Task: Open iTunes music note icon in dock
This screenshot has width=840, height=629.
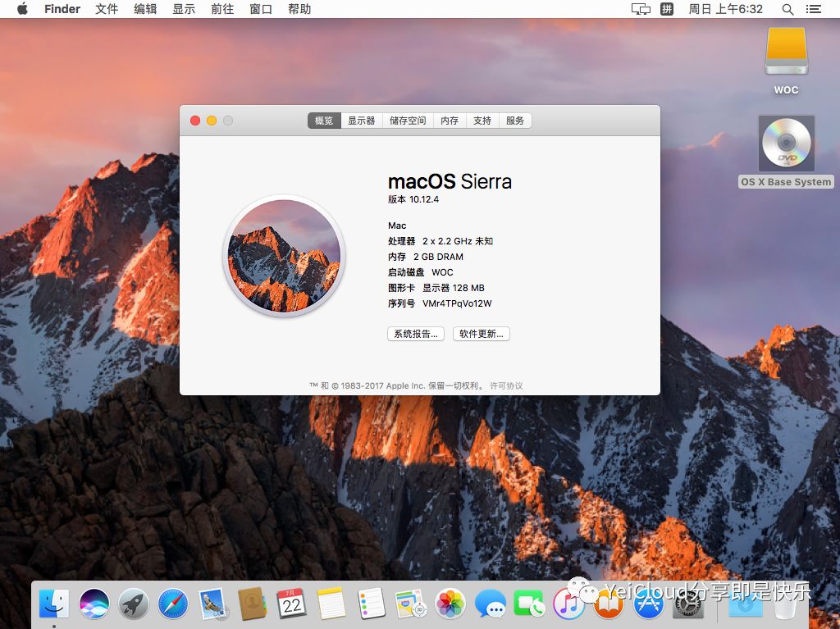Action: [x=568, y=604]
